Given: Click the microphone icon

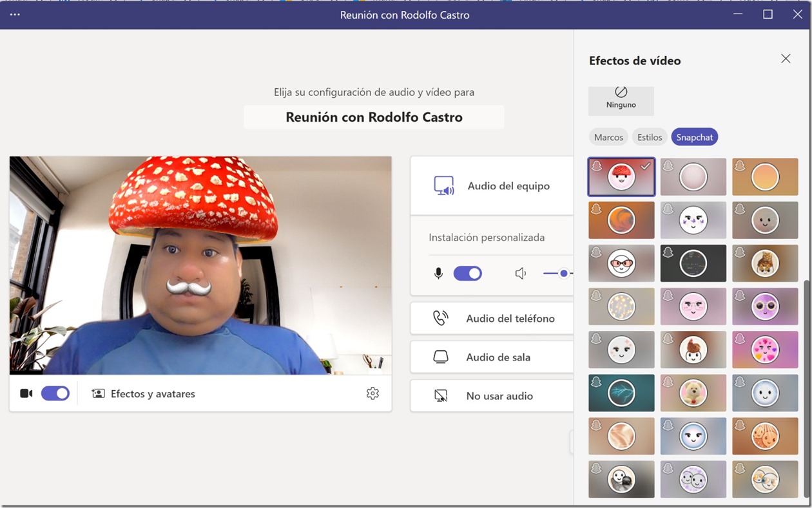Looking at the screenshot, I should (x=438, y=274).
